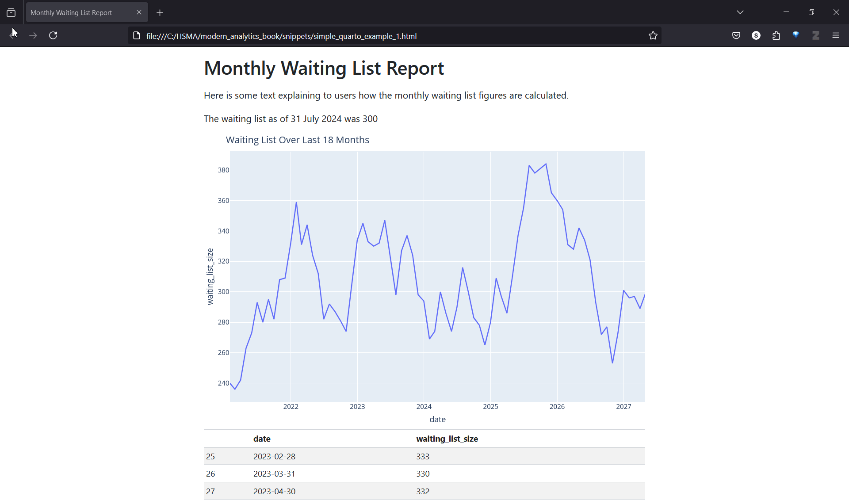This screenshot has width=849, height=504.
Task: Click the grey Z extension icon
Action: point(816,35)
